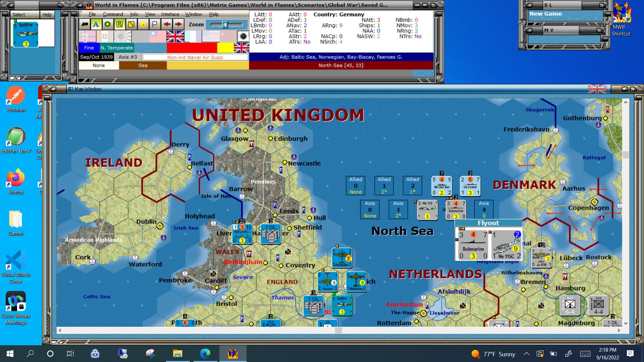This screenshot has width=644, height=362.
Task: Click the yellow 7-4 counter toolbar icon
Action: point(131,24)
